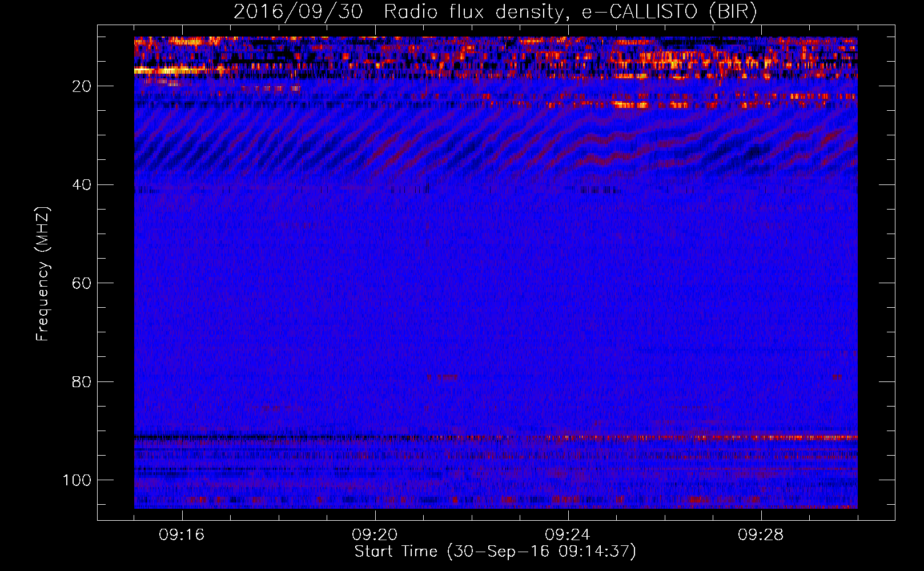This screenshot has height=571, width=924.
Task: Click the "09:16" time tick label
Action: (x=182, y=535)
